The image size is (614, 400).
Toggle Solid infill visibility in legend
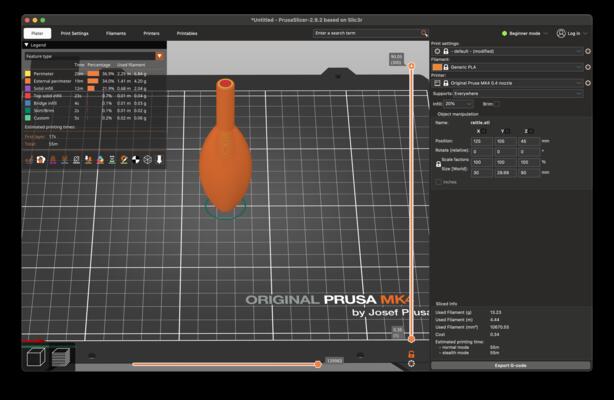(x=47, y=89)
